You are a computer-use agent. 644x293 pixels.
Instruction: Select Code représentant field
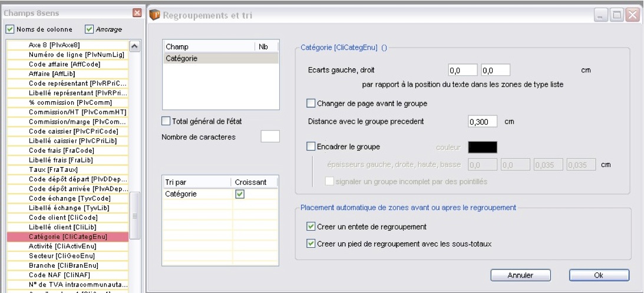[68, 84]
